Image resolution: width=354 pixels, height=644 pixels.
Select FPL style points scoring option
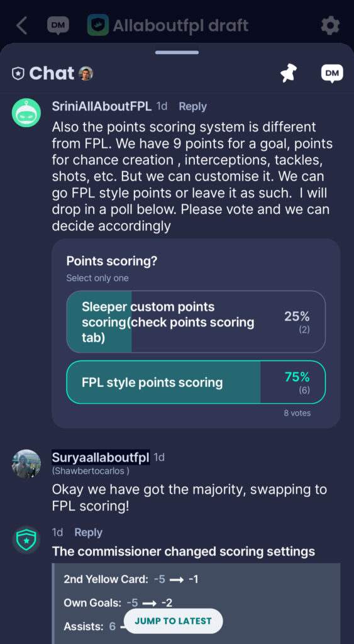click(x=196, y=382)
